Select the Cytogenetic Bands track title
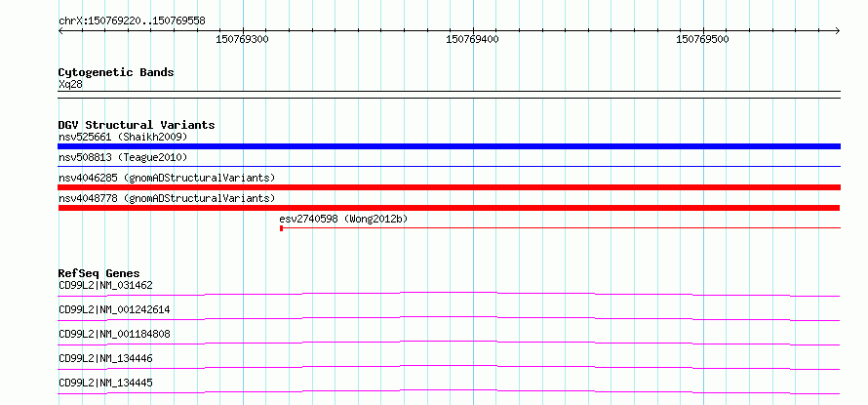Screen dimensions: 868x405 point(116,72)
